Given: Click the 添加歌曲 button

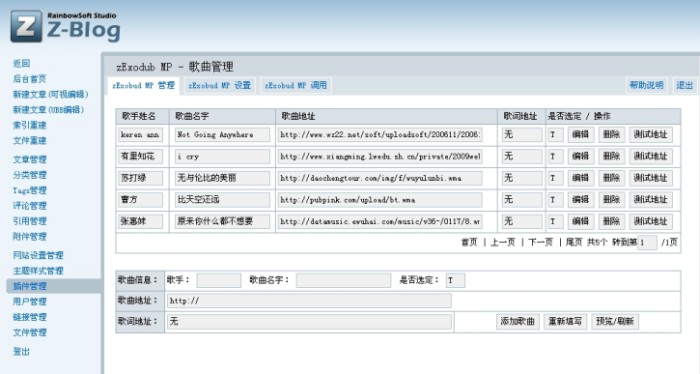Looking at the screenshot, I should [x=518, y=321].
